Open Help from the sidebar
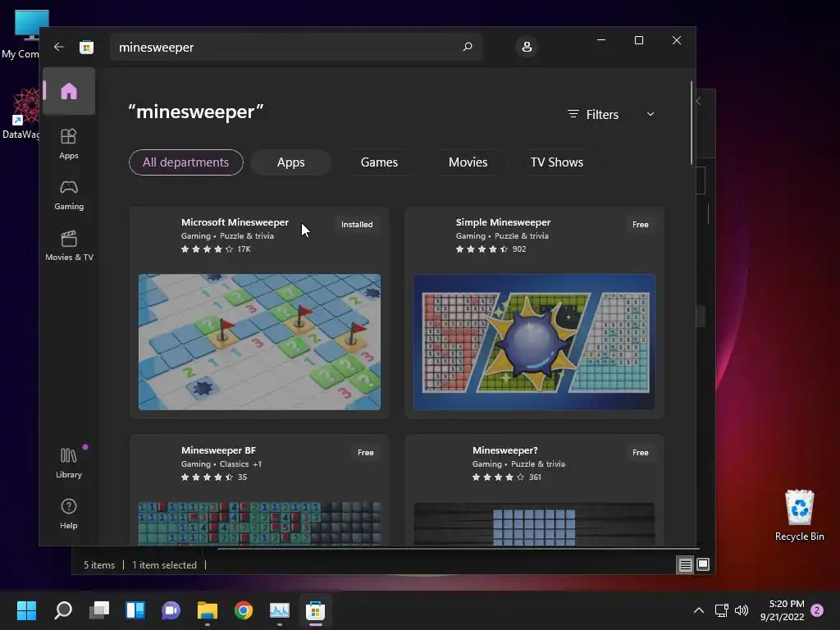This screenshot has height=630, width=840. [69, 514]
